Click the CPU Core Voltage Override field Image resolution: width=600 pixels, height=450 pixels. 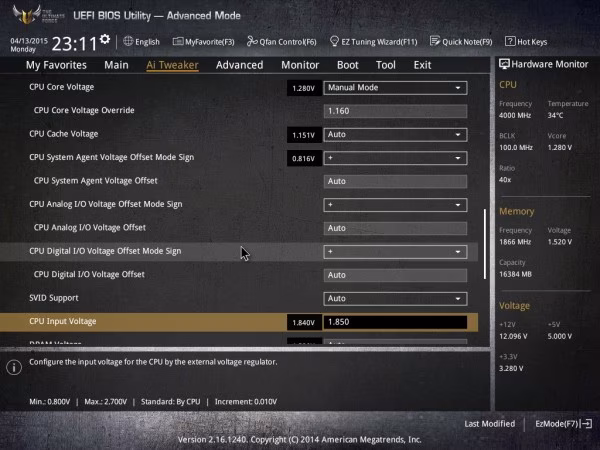click(395, 111)
